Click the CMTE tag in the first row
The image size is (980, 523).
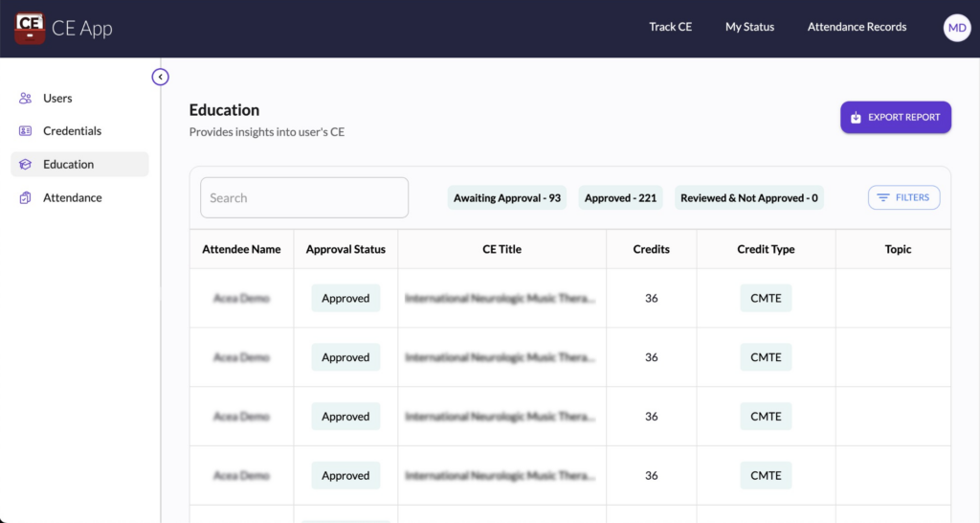point(766,298)
